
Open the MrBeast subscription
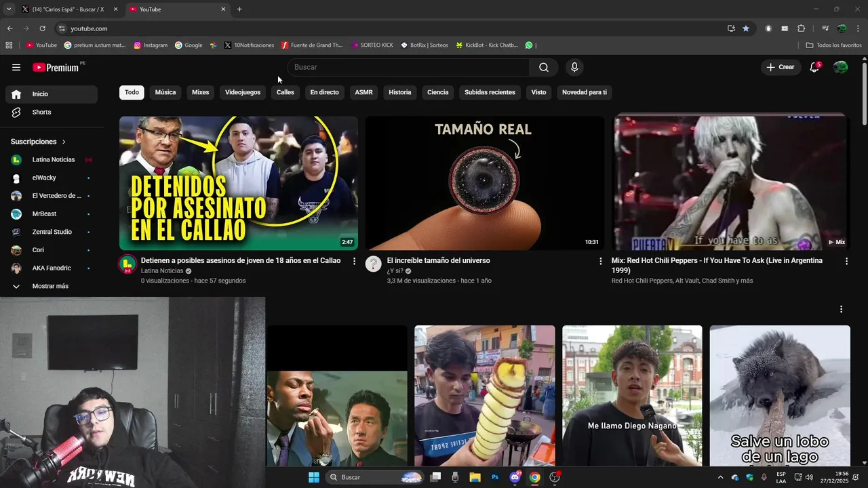coord(52,213)
